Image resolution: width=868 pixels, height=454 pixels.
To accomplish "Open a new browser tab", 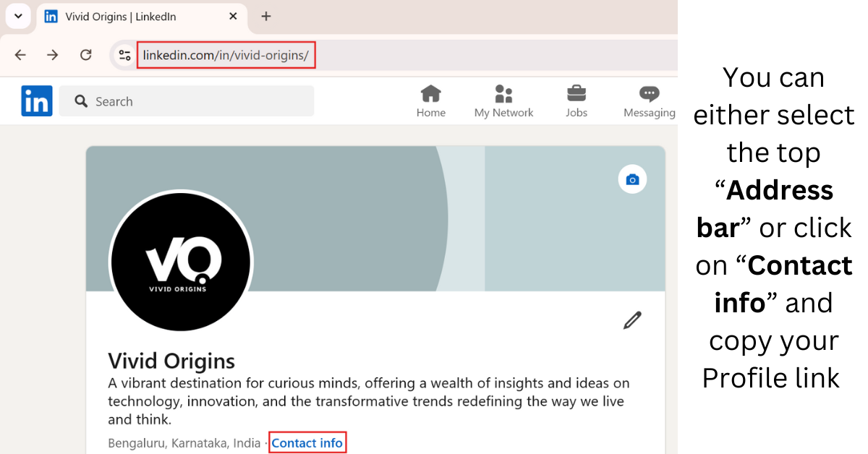I will (265, 16).
